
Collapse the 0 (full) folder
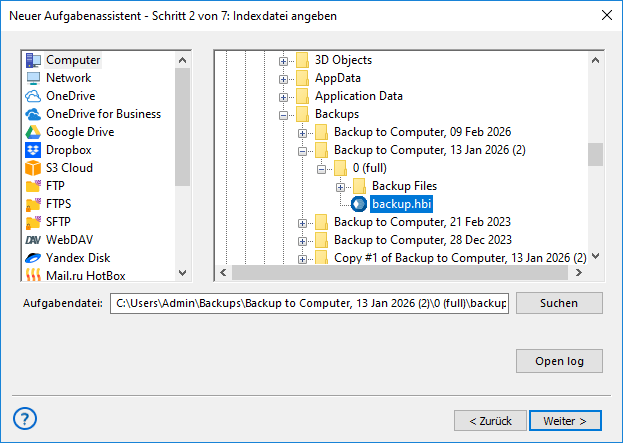point(321,169)
